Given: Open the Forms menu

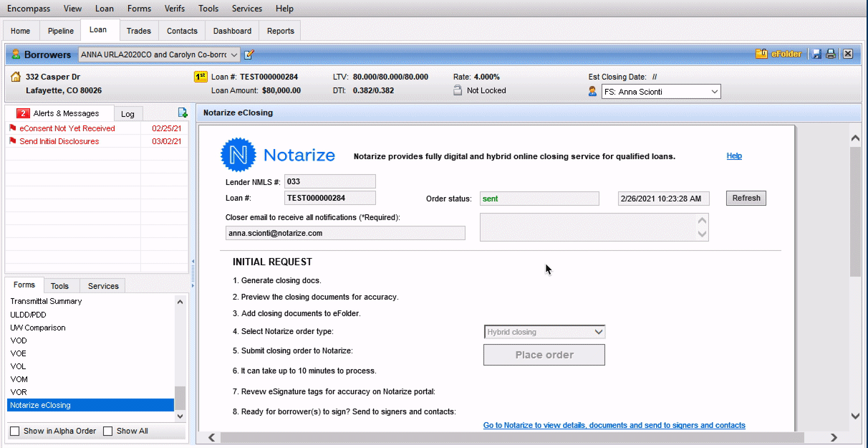Looking at the screenshot, I should tap(139, 9).
